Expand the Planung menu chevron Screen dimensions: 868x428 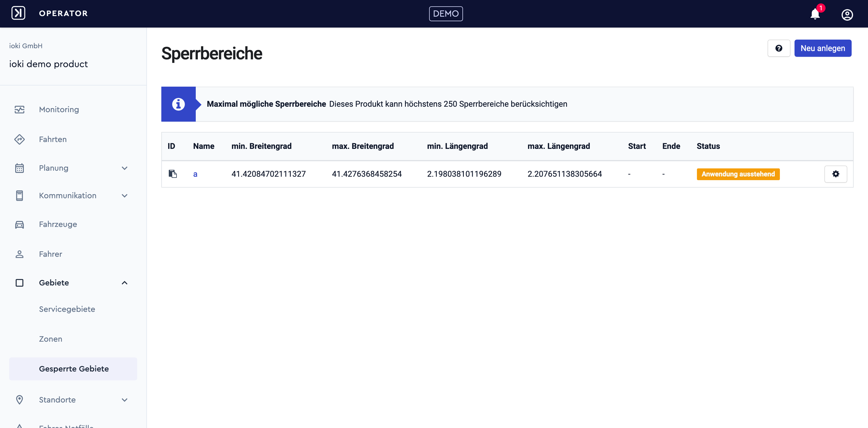(124, 168)
